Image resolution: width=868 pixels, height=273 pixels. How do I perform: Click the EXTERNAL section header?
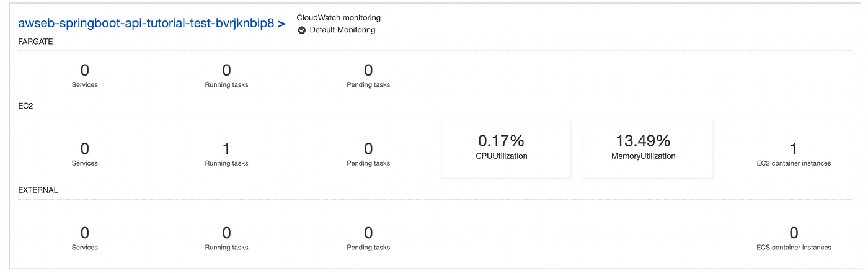point(38,190)
